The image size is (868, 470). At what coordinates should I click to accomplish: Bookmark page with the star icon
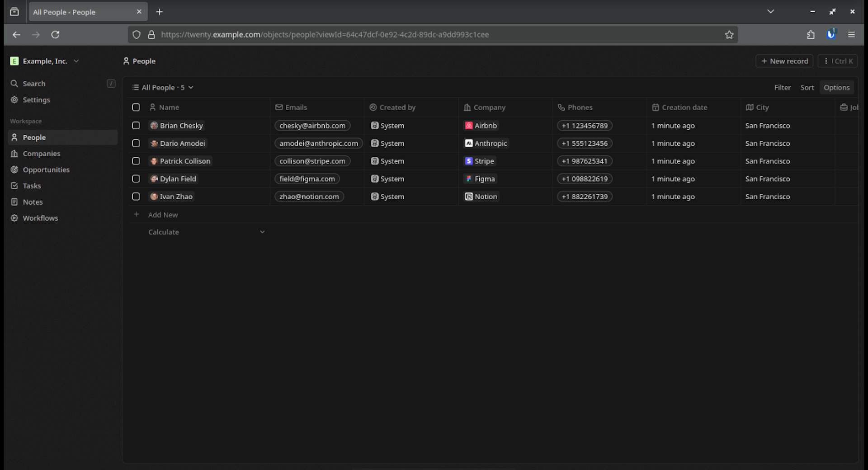729,35
